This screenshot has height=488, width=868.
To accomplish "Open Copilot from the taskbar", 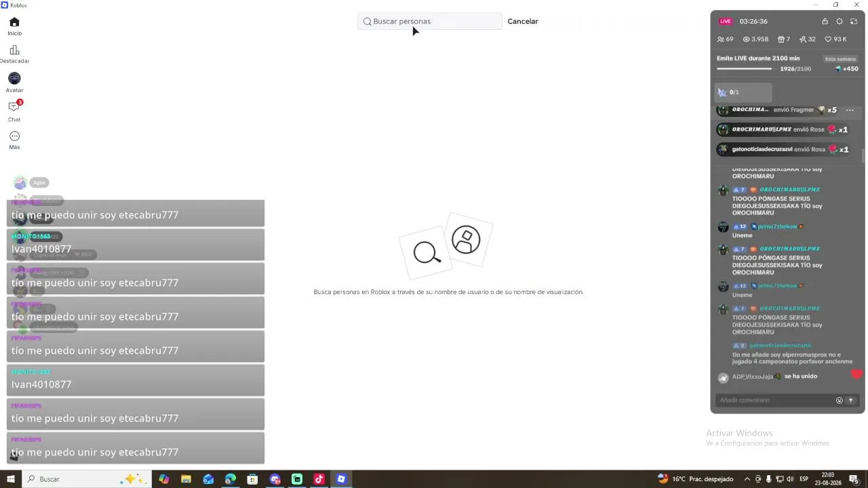I will (163, 479).
